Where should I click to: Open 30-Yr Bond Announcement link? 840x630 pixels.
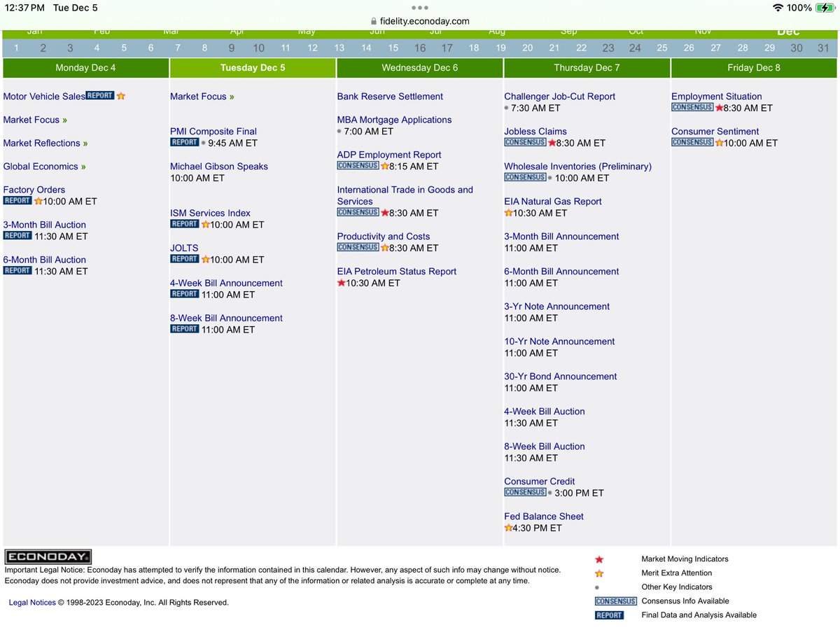(561, 377)
